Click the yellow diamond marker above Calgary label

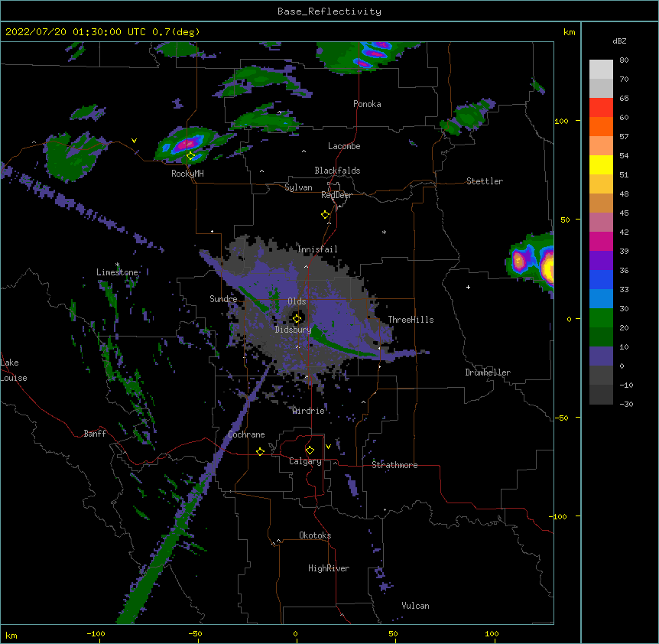310,450
